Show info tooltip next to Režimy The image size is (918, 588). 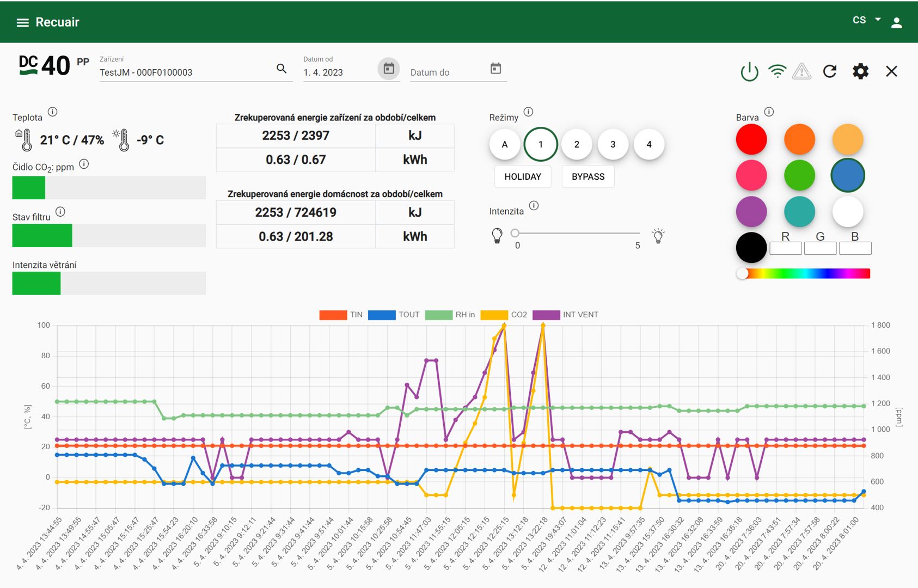pos(528,112)
